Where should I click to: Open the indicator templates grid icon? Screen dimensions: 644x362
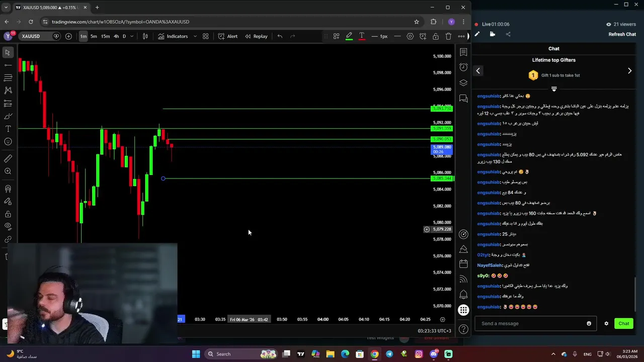(x=205, y=36)
